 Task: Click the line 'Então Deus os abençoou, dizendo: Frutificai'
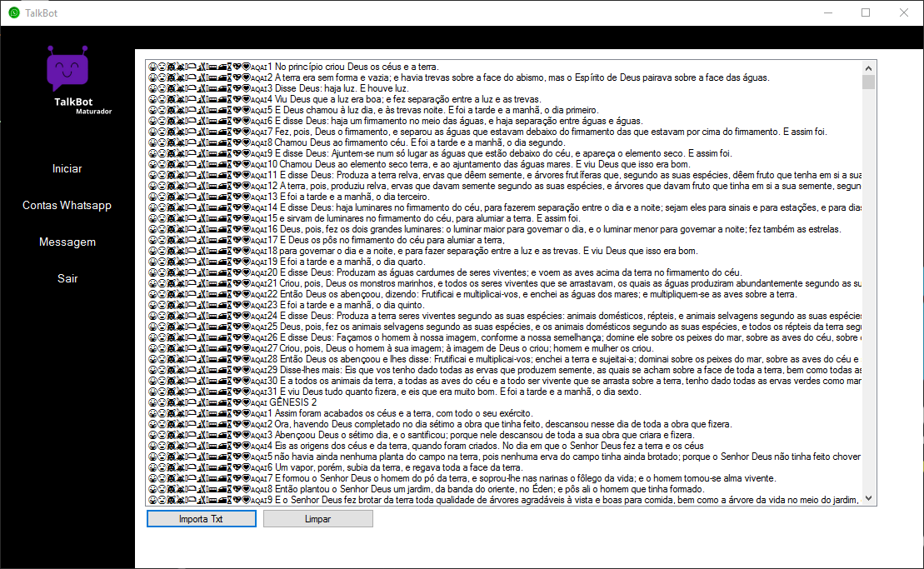coord(472,294)
